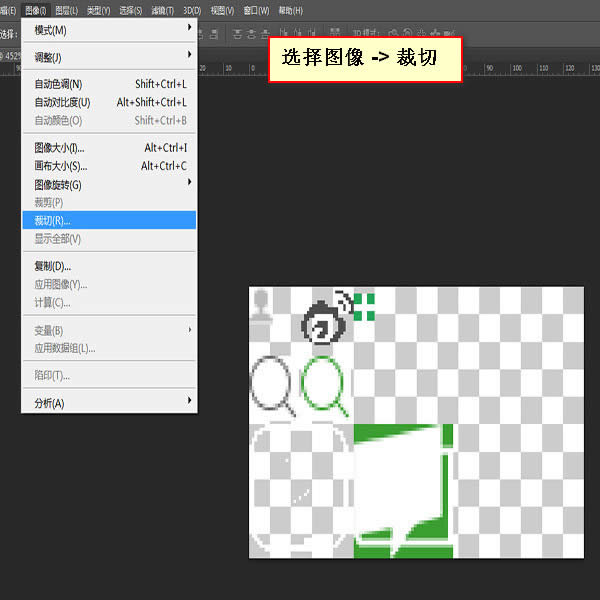This screenshot has width=600, height=600.
Task: Open the 滤镜(T) menu
Action: [163, 11]
